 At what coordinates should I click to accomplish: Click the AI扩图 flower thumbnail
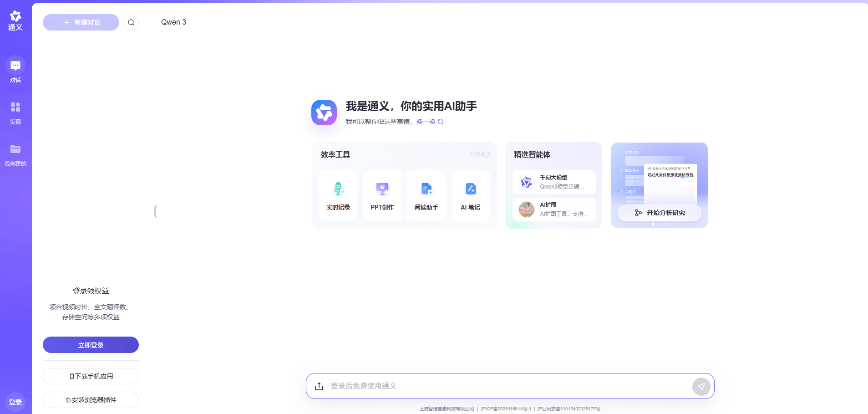(527, 210)
